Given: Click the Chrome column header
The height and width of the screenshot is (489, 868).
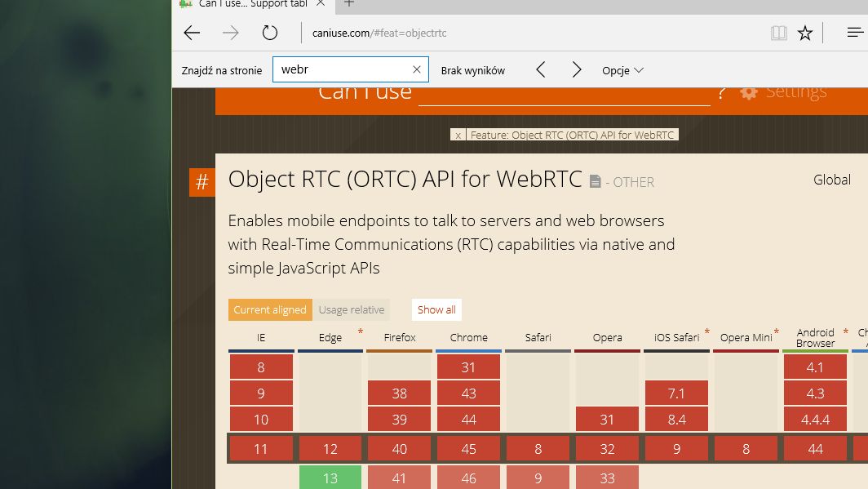Looking at the screenshot, I should [468, 337].
